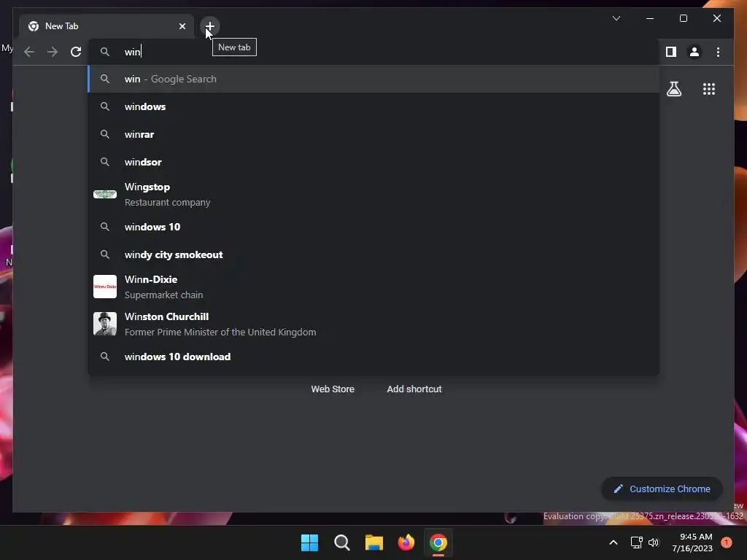Click search icon beside 'windsor' suggestion
Viewport: 747px width, 560px height.
(x=105, y=162)
